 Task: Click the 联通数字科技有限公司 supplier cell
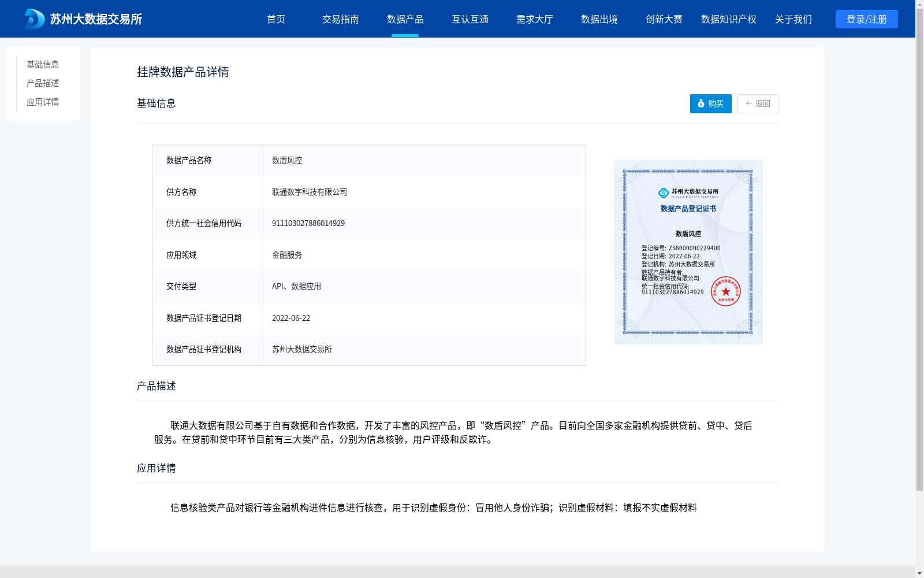(x=424, y=192)
